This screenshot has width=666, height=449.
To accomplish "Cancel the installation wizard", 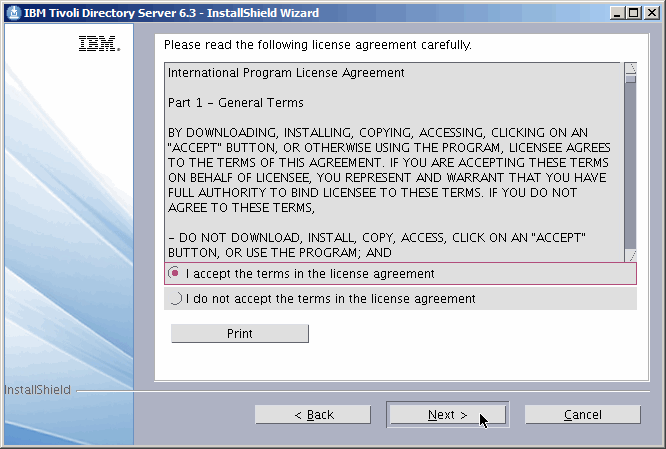I will 582,414.
